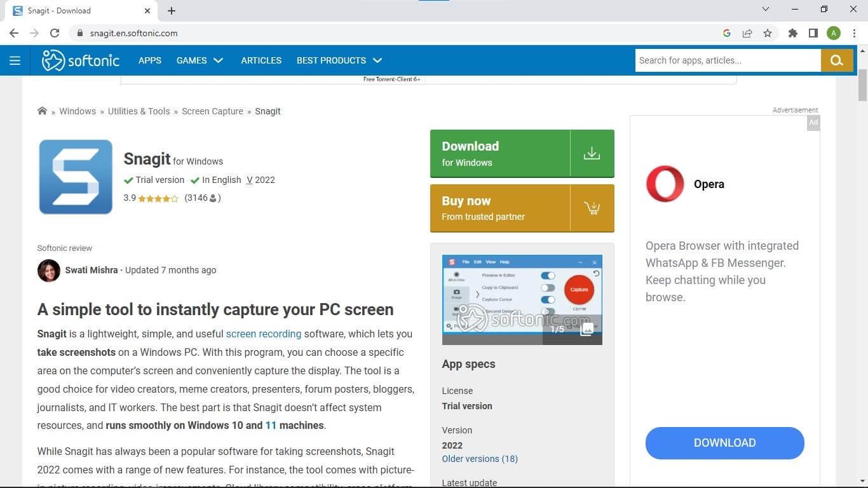868x488 pixels.
Task: Expand the GAMES dropdown menu
Action: click(x=200, y=60)
